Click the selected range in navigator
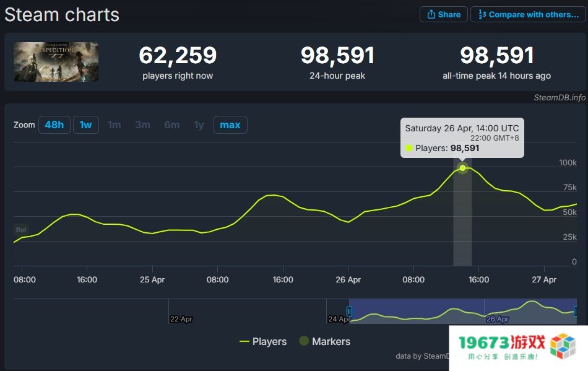Screen dimensions: 588x371 [x=463, y=312]
